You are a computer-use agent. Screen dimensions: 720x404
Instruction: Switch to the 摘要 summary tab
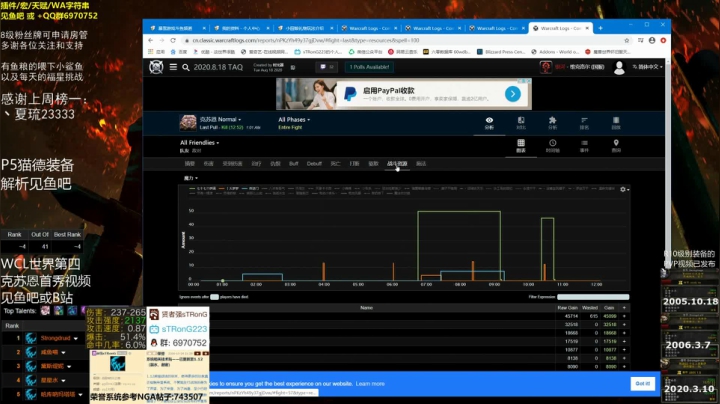[x=190, y=164]
